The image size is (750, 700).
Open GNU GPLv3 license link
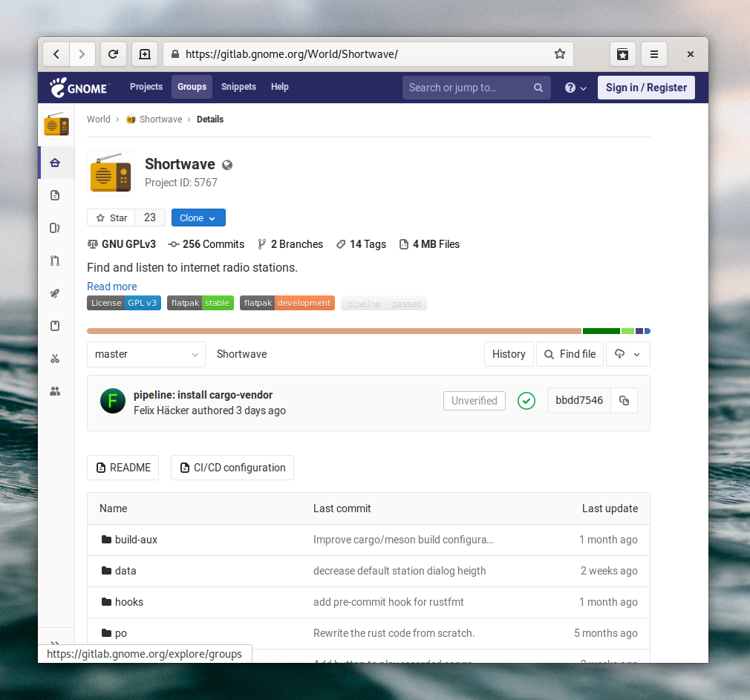(122, 244)
